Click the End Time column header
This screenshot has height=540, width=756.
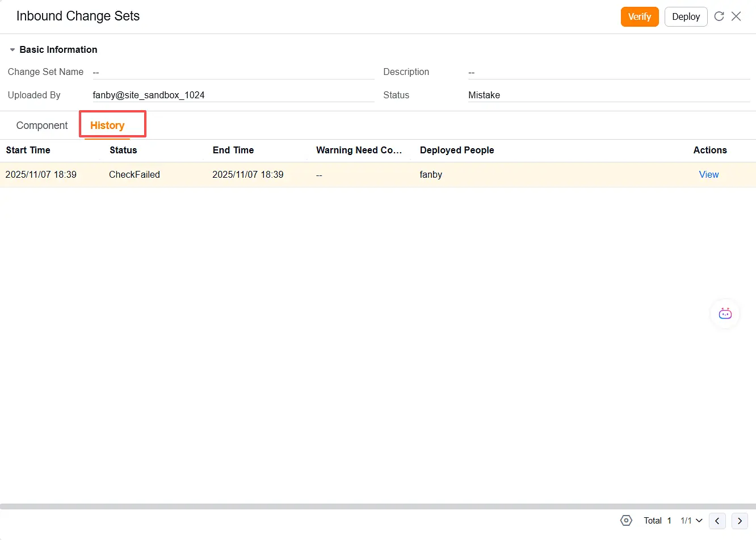[233, 150]
